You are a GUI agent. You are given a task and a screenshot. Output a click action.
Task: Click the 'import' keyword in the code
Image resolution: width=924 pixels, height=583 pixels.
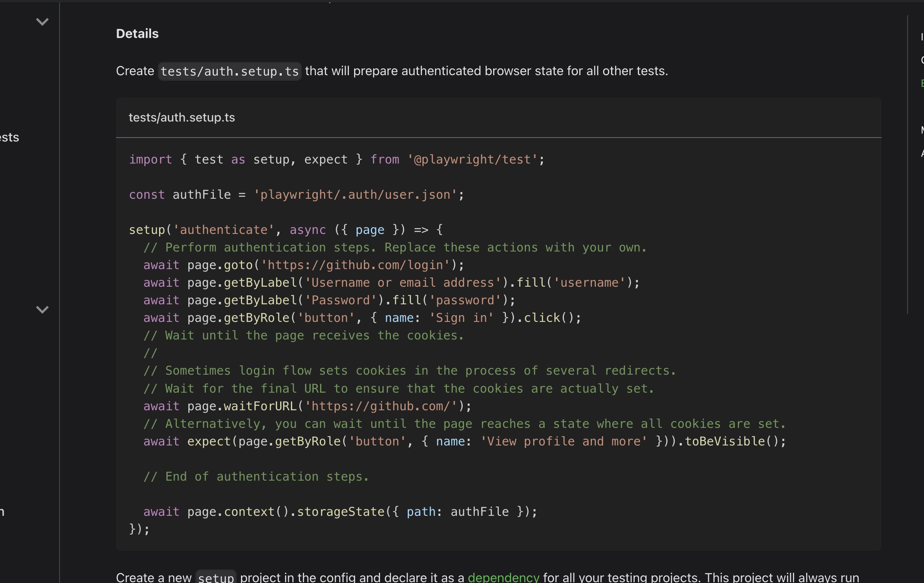(x=150, y=160)
